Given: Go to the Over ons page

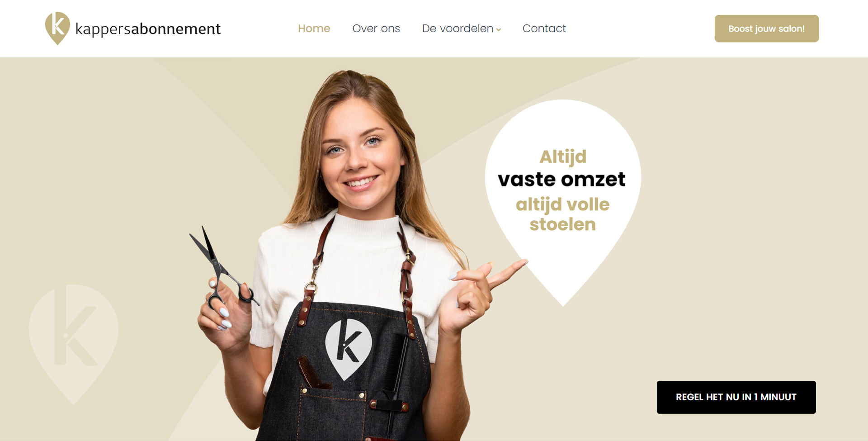Looking at the screenshot, I should point(376,28).
